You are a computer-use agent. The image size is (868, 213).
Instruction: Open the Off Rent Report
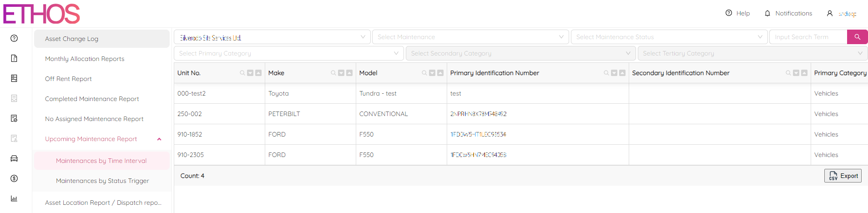pos(68,79)
